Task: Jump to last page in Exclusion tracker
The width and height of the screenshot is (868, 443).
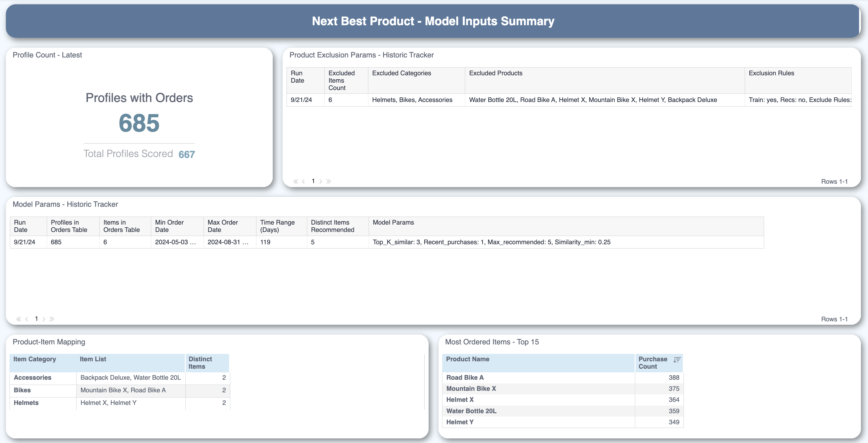Action: coord(328,182)
